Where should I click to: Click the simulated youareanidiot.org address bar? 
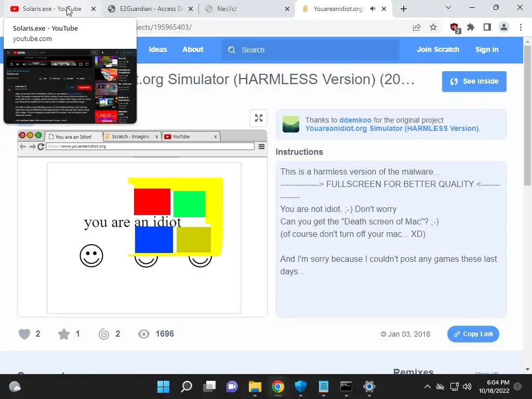pos(150,146)
